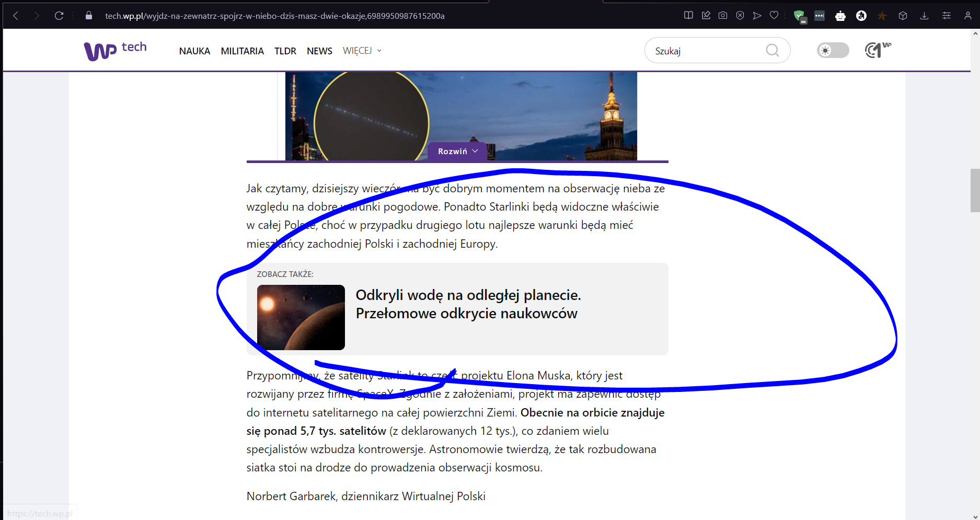Screen dimensions: 980x520
Task: Click the browser profile icon
Action: click(968, 16)
